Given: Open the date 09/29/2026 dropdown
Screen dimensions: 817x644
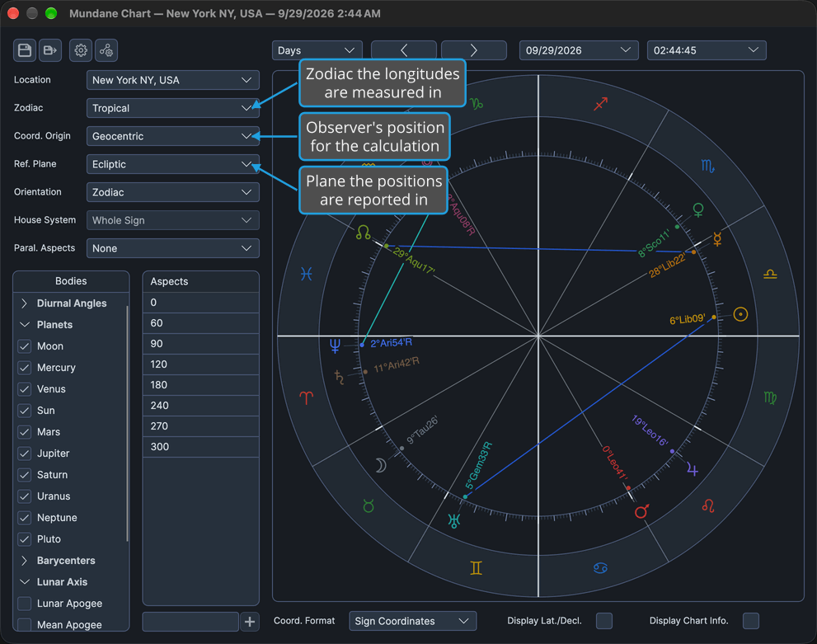Looking at the screenshot, I should (x=579, y=50).
